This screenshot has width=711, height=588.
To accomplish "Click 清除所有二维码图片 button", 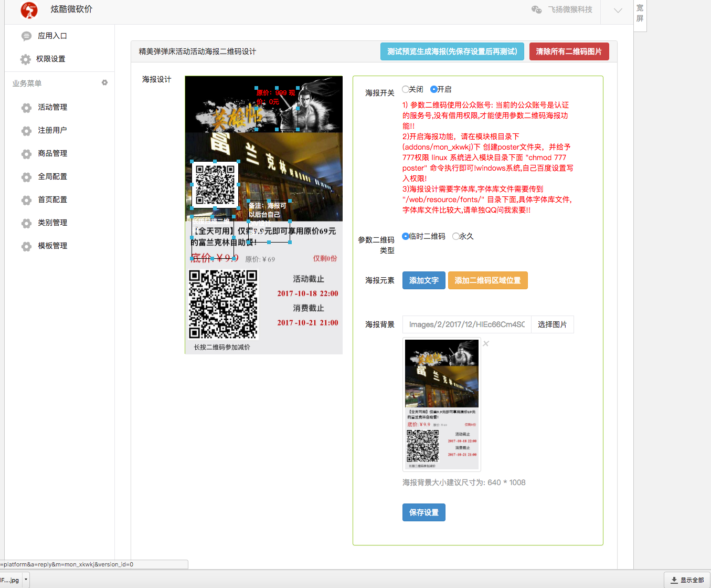I will pyautogui.click(x=569, y=51).
